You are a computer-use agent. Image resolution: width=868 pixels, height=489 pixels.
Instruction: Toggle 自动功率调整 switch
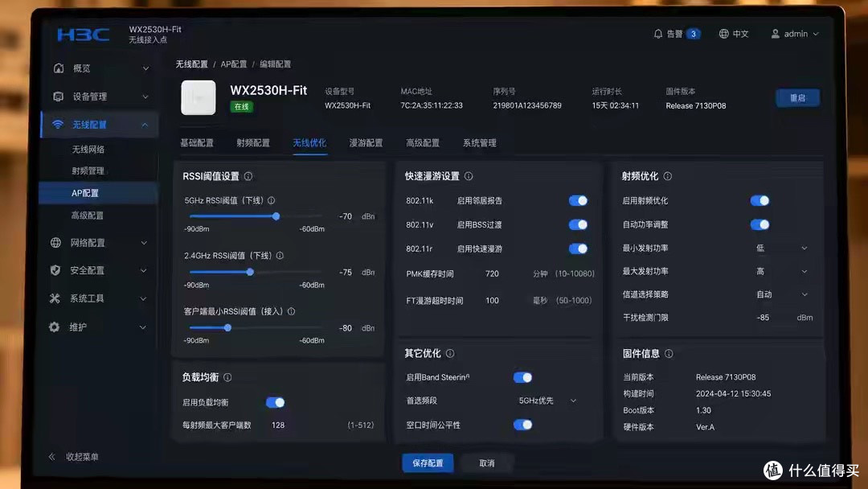759,224
